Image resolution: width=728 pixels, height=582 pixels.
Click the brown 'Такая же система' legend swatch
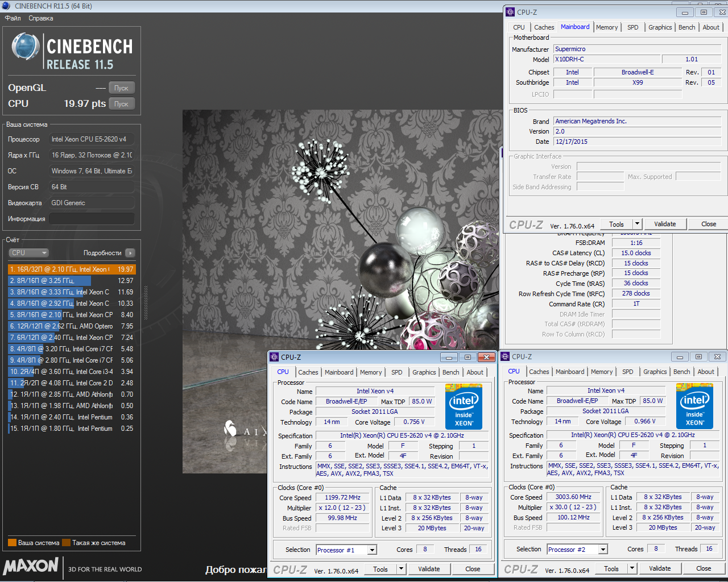[x=66, y=542]
